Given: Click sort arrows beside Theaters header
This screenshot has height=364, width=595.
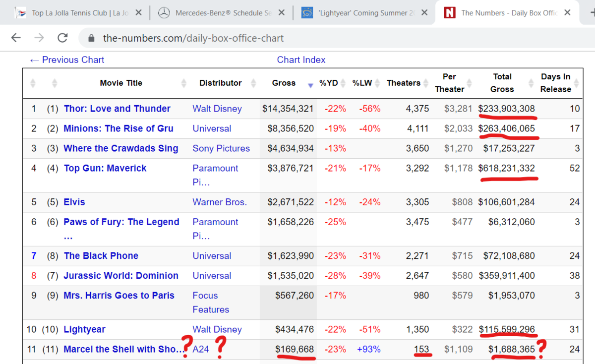Looking at the screenshot, I should point(426,83).
